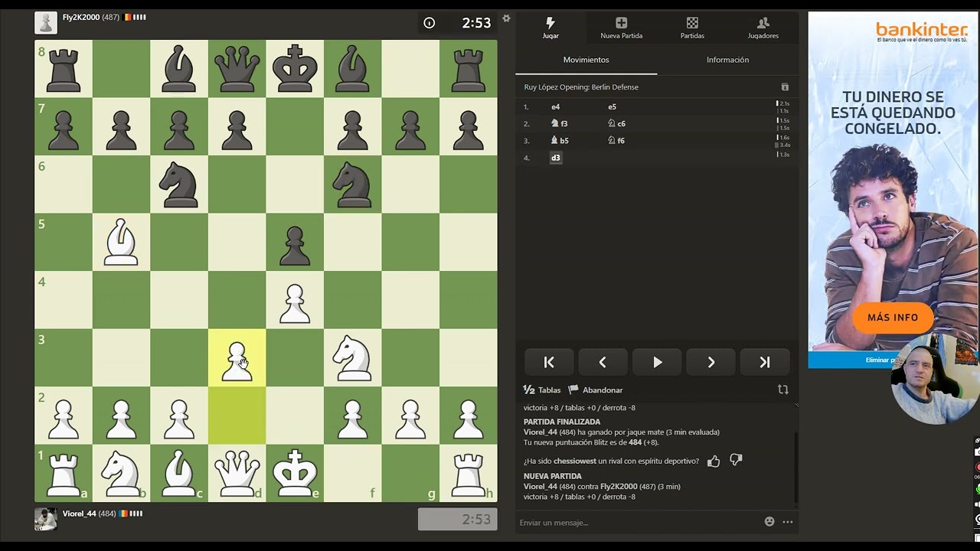Click Eliminar link under the advertisement
The height and width of the screenshot is (551, 980).
coord(878,360)
